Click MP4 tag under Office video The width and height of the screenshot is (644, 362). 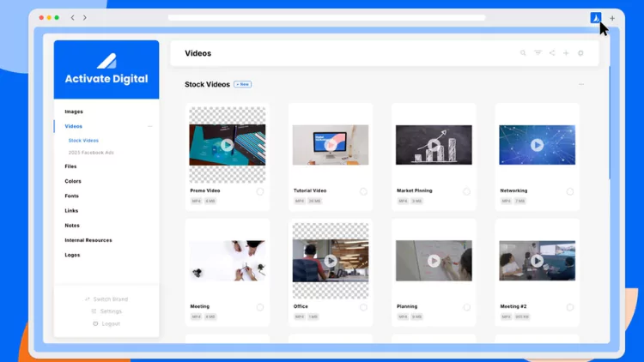[x=300, y=317]
